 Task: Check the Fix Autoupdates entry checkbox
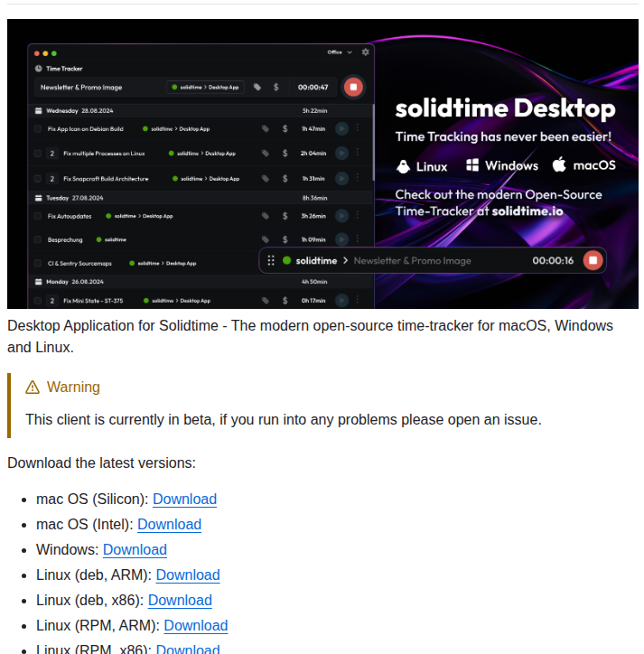38,216
